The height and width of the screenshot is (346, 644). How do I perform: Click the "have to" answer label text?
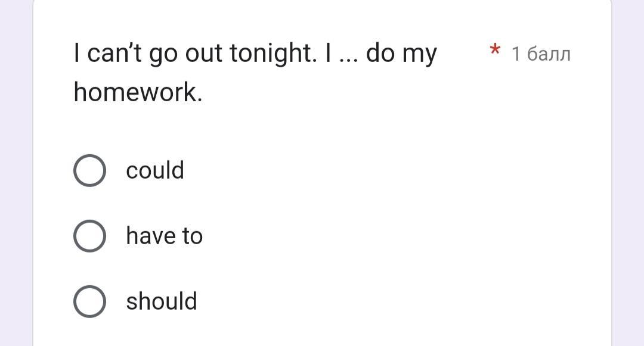click(x=164, y=236)
